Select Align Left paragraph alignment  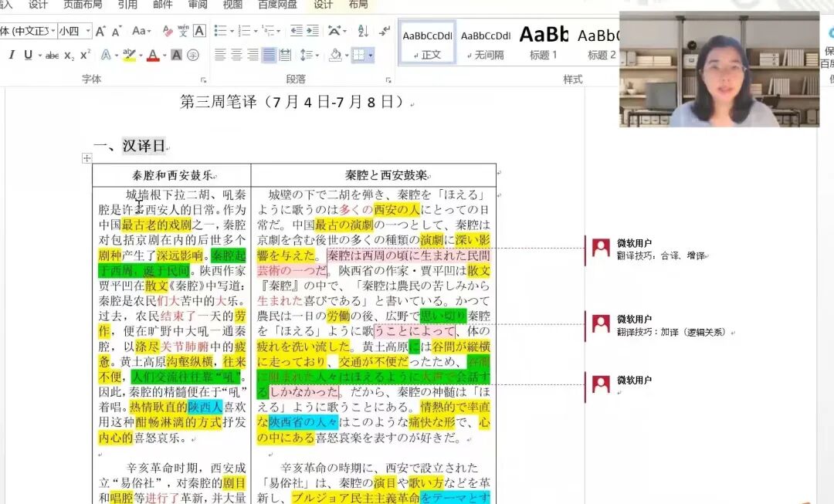[220, 55]
